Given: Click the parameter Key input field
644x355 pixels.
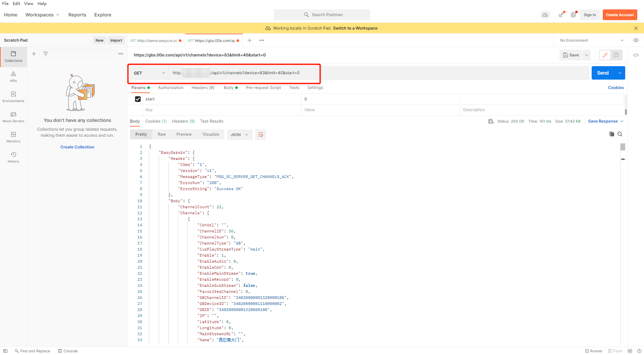Looking at the screenshot, I should [x=222, y=110].
